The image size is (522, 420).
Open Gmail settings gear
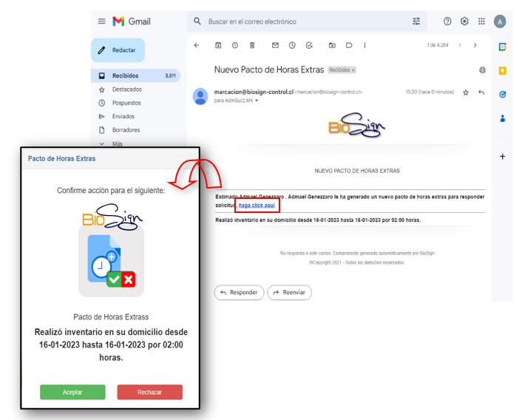pyautogui.click(x=464, y=21)
